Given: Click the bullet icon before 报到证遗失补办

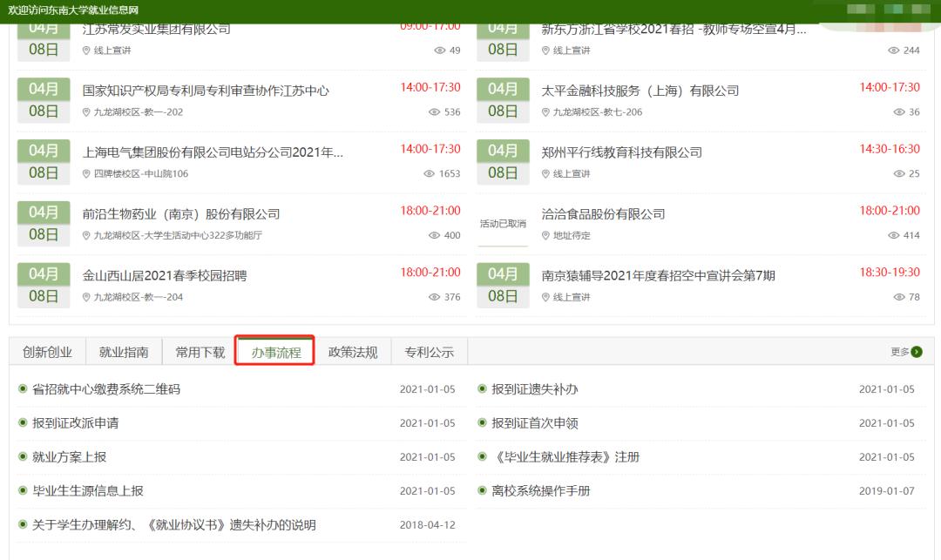Looking at the screenshot, I should coord(482,388).
